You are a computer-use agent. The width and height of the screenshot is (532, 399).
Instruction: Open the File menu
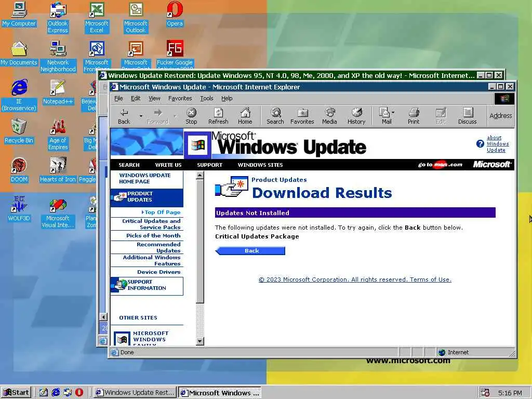pyautogui.click(x=118, y=98)
